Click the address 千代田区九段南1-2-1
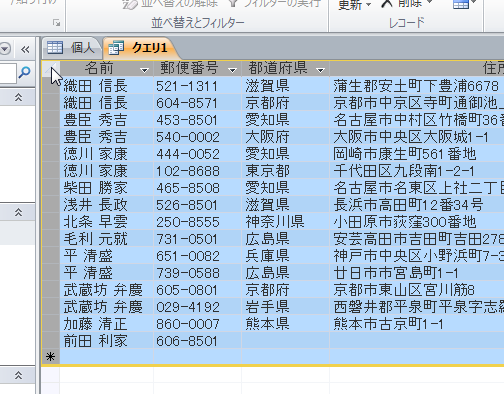The image size is (504, 394). tap(417, 171)
